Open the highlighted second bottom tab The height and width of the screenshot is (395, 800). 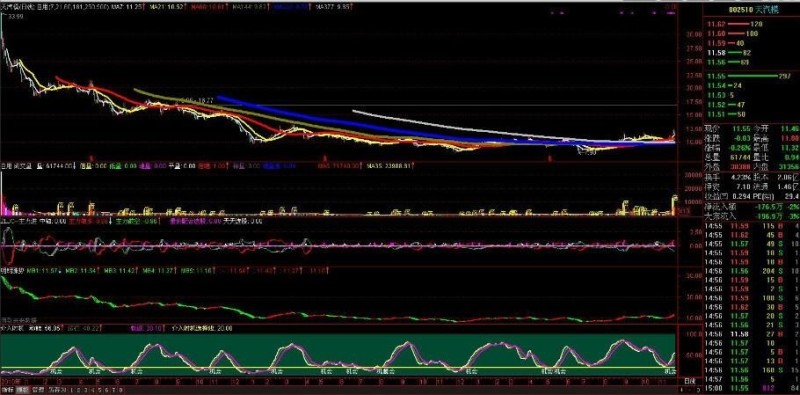click(22, 390)
